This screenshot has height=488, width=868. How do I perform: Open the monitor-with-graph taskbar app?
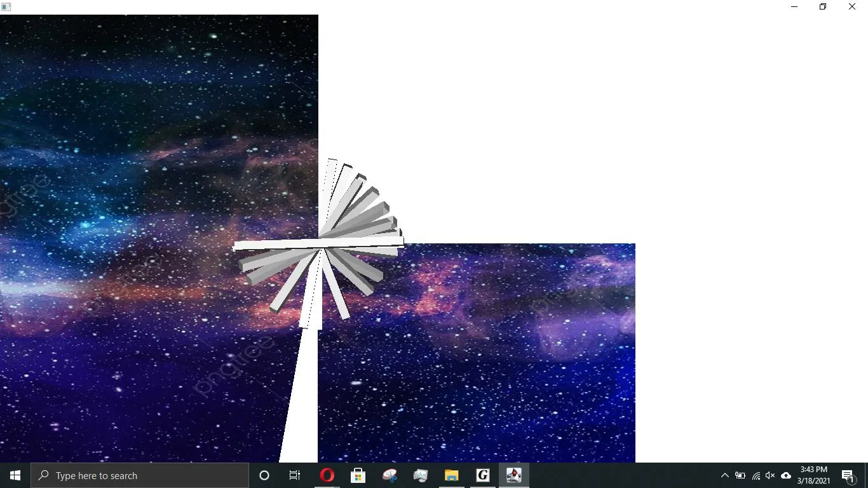[420, 475]
